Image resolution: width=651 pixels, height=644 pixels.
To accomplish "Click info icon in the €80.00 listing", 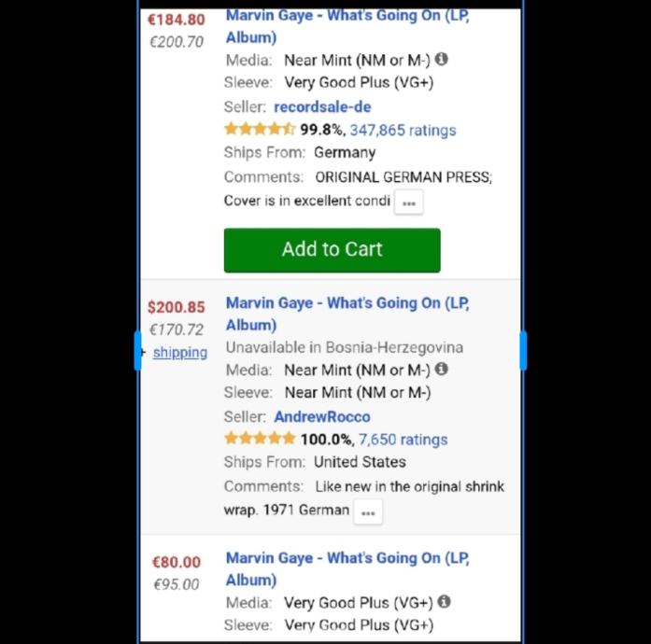I will tap(445, 601).
